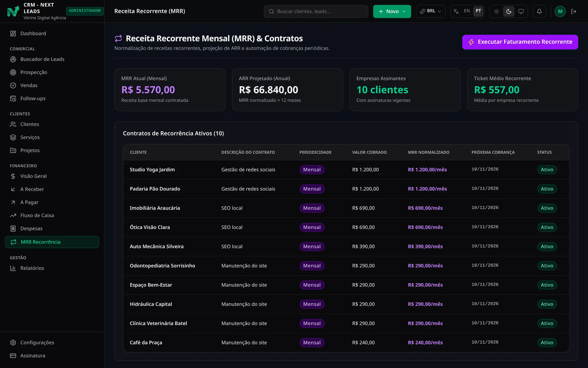588x368 pixels.
Task: Open Configurações link in sidebar
Action: click(52, 343)
